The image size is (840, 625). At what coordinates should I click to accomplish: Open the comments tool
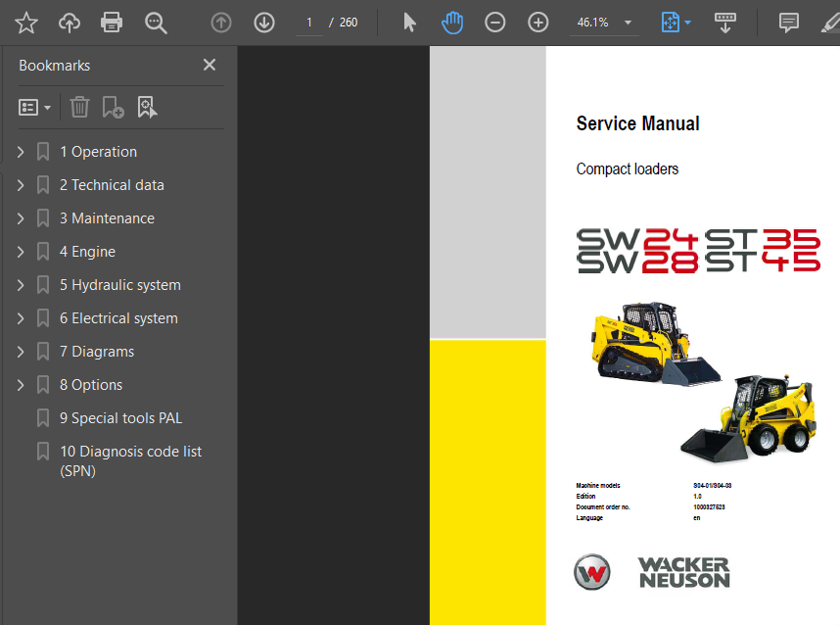[788, 22]
